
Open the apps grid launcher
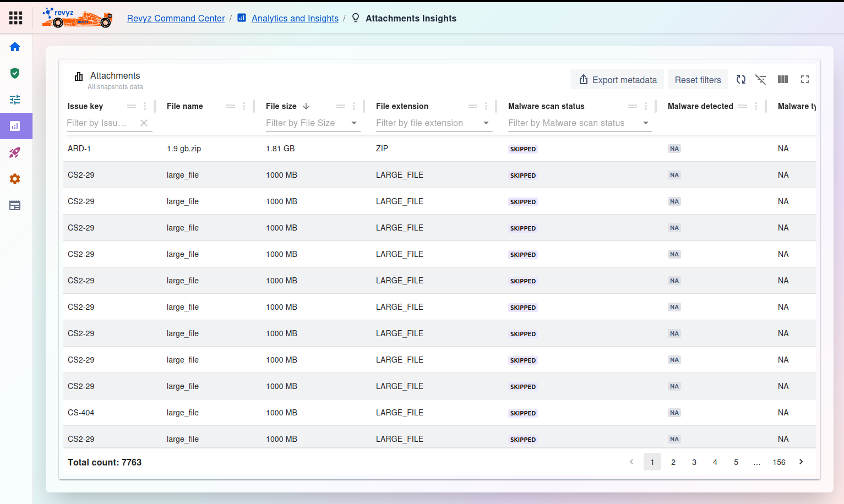coord(15,18)
